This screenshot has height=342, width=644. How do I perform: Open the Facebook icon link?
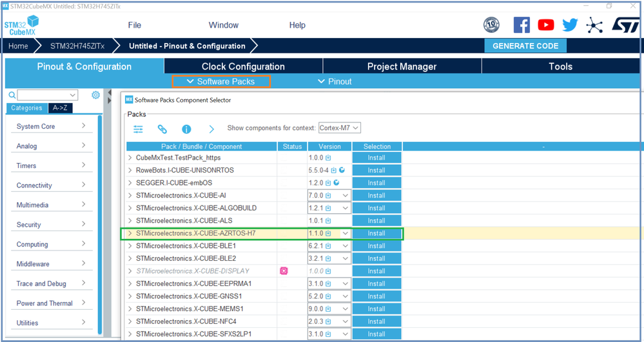pos(522,25)
